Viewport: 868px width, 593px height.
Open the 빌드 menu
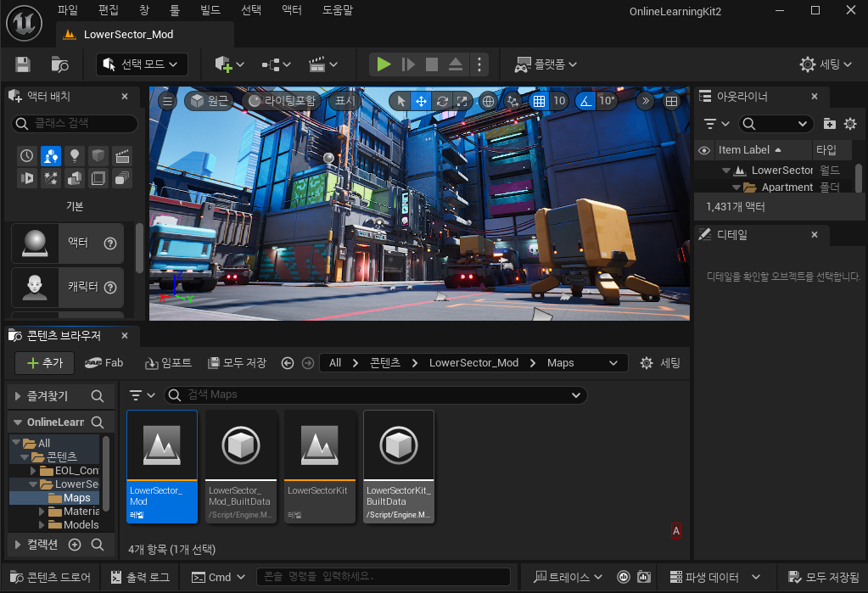coord(210,10)
